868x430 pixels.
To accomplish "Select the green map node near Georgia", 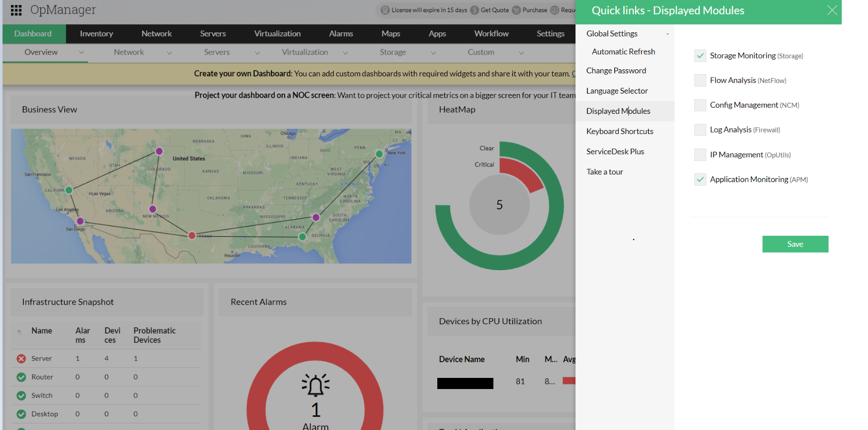I will coord(302,237).
